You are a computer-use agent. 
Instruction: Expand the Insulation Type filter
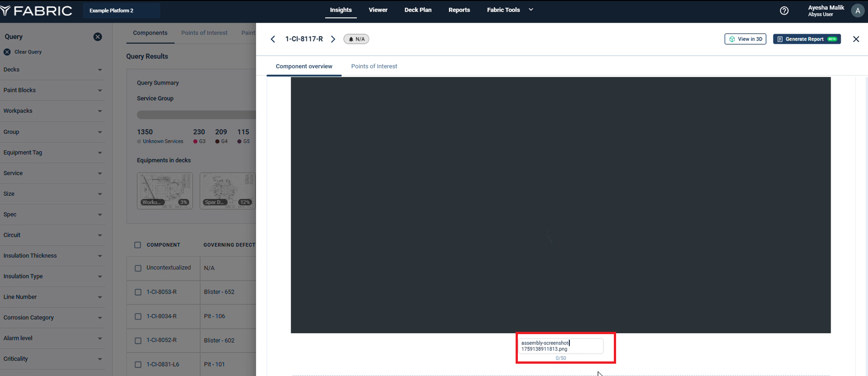[x=53, y=276]
